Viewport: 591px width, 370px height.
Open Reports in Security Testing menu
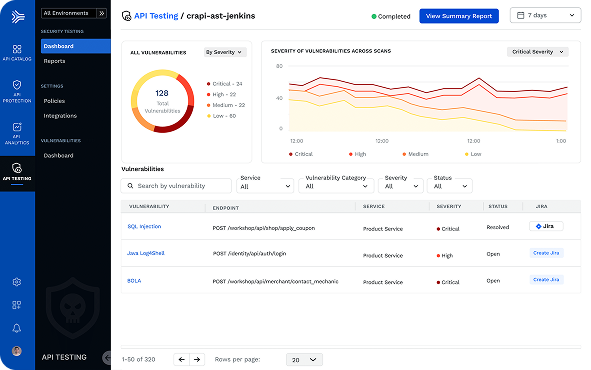click(54, 61)
